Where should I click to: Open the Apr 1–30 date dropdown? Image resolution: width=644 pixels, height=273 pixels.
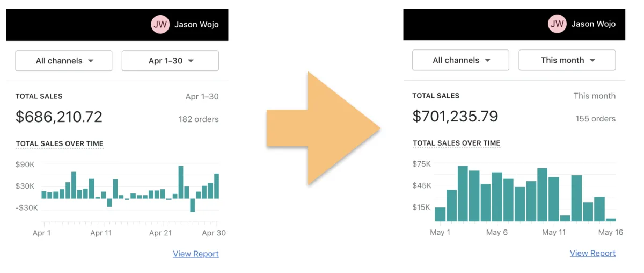coord(170,61)
